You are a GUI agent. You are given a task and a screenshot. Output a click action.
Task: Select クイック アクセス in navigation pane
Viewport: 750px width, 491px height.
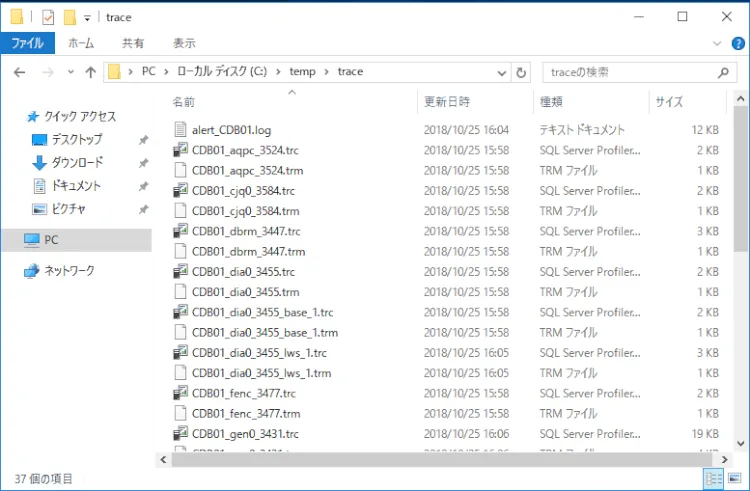pyautogui.click(x=80, y=116)
